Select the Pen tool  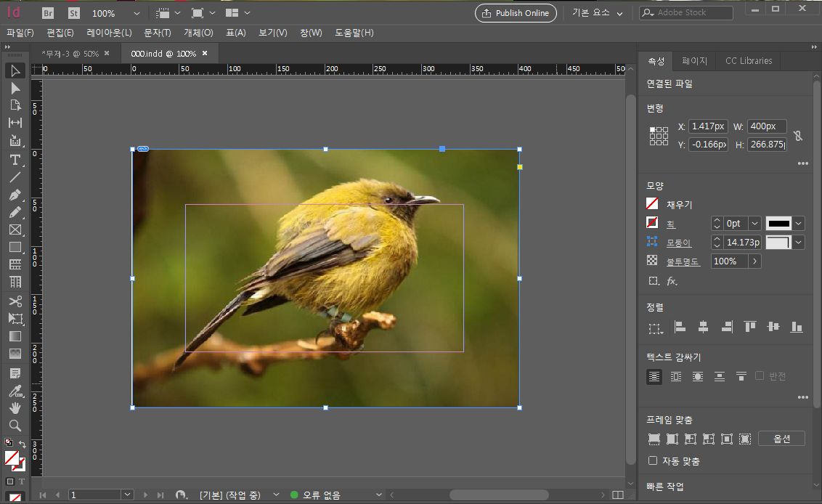coord(15,195)
